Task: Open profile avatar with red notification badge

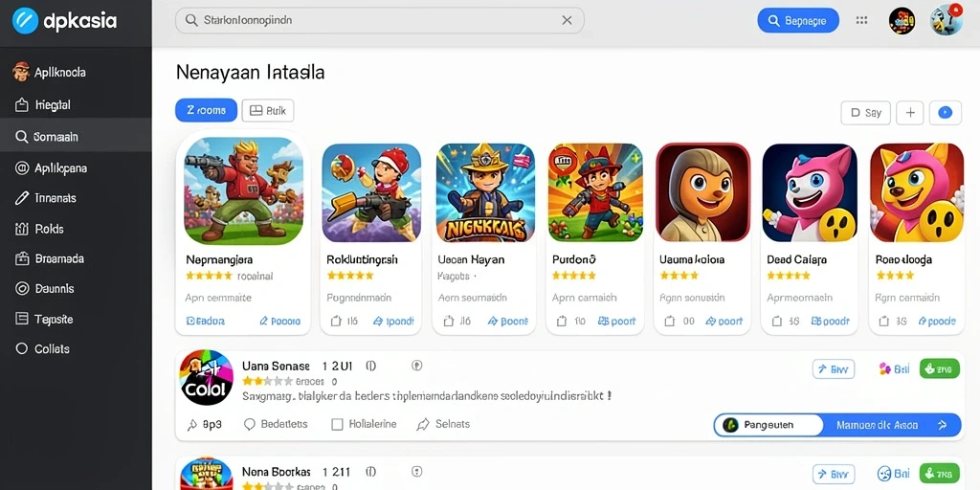Action: pyautogui.click(x=947, y=20)
